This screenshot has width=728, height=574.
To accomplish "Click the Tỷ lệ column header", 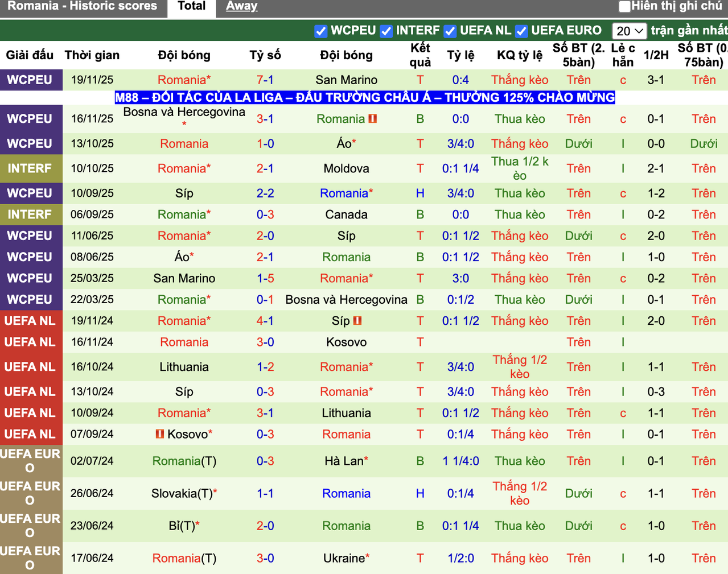I will click(460, 55).
